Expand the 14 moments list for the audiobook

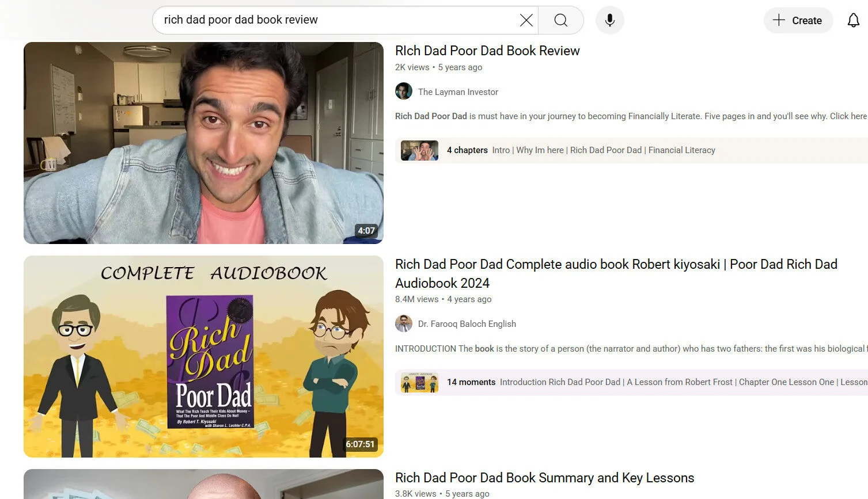pos(471,382)
